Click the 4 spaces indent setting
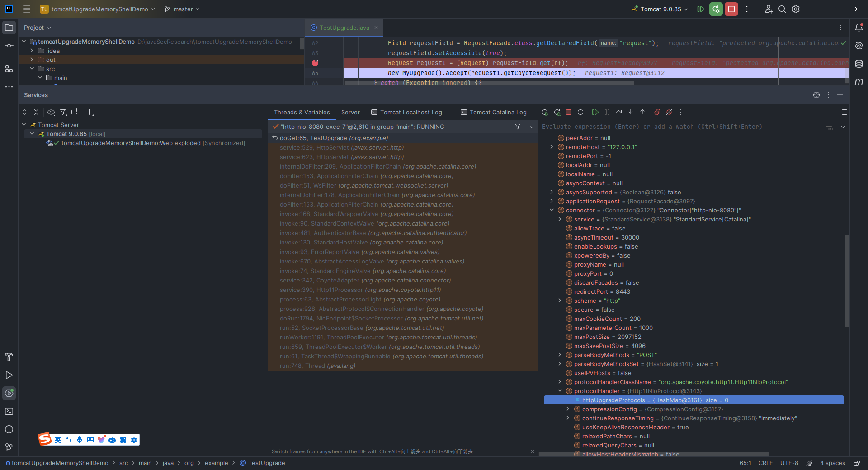The width and height of the screenshot is (868, 470). pos(833,463)
